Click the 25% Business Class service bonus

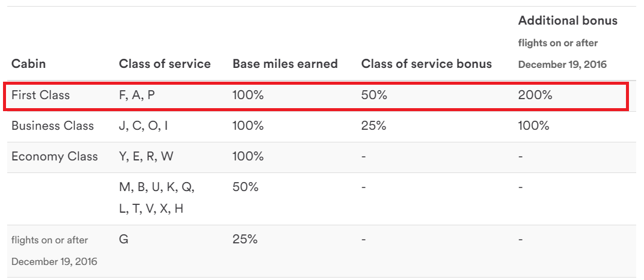(x=374, y=126)
